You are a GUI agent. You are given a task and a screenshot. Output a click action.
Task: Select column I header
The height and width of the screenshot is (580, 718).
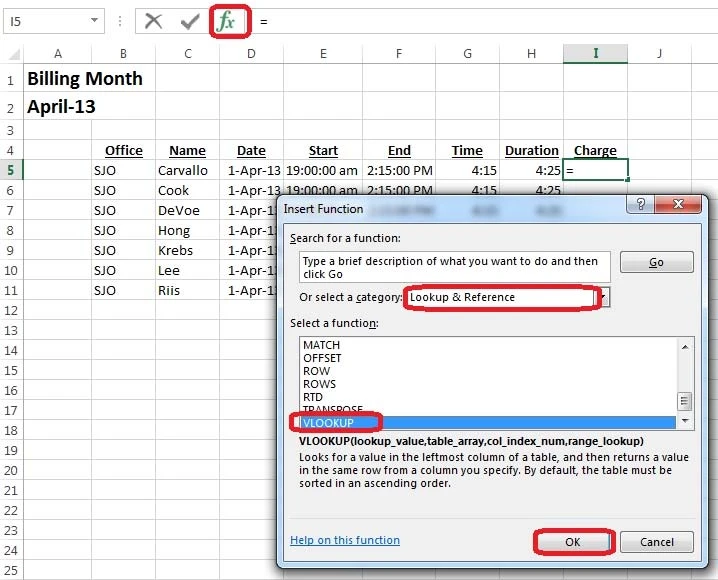point(595,53)
